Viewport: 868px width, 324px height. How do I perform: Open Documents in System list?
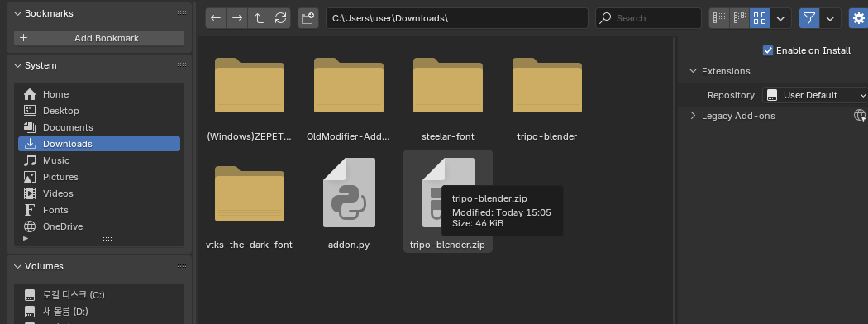[99, 127]
